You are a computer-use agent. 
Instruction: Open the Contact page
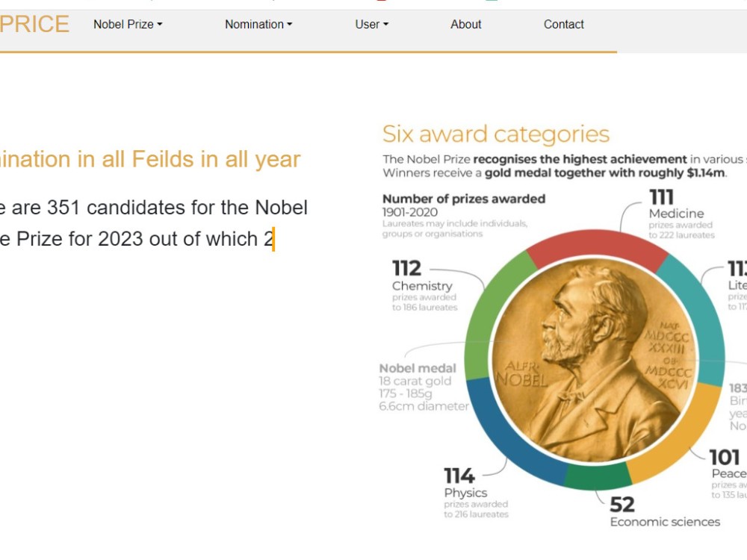[563, 25]
